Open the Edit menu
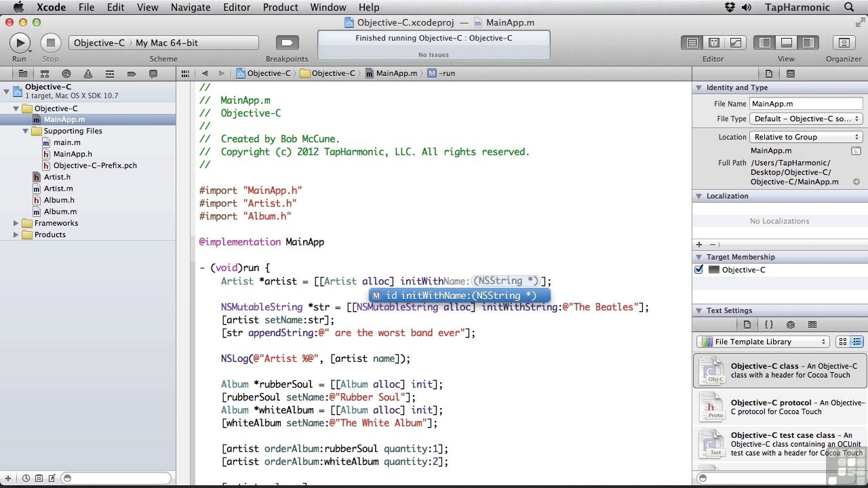 [116, 7]
